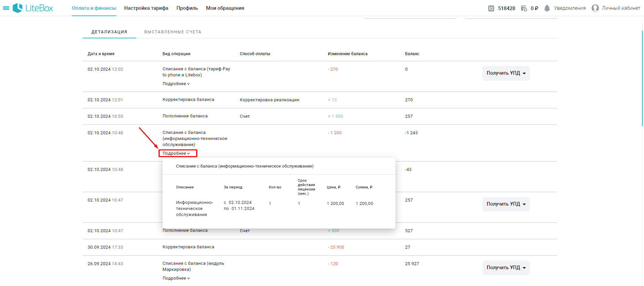This screenshot has height=286, width=644.
Task: Open Получить УПД dropdown for 10:47 row
Action: coord(506,204)
